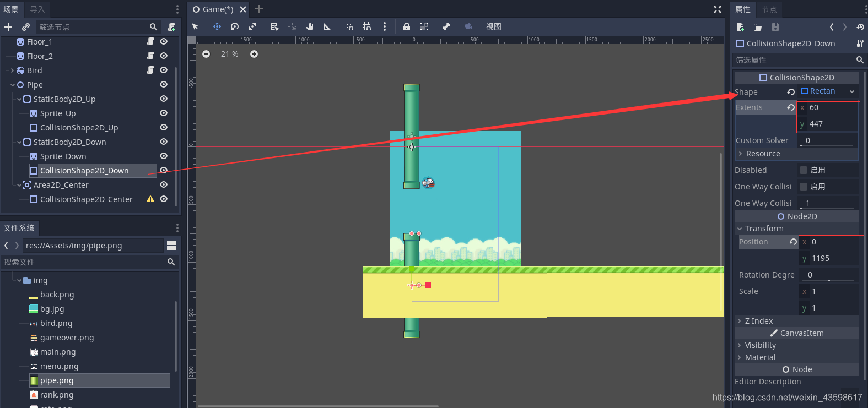
Task: Zoom in with the plus button
Action: click(x=254, y=54)
